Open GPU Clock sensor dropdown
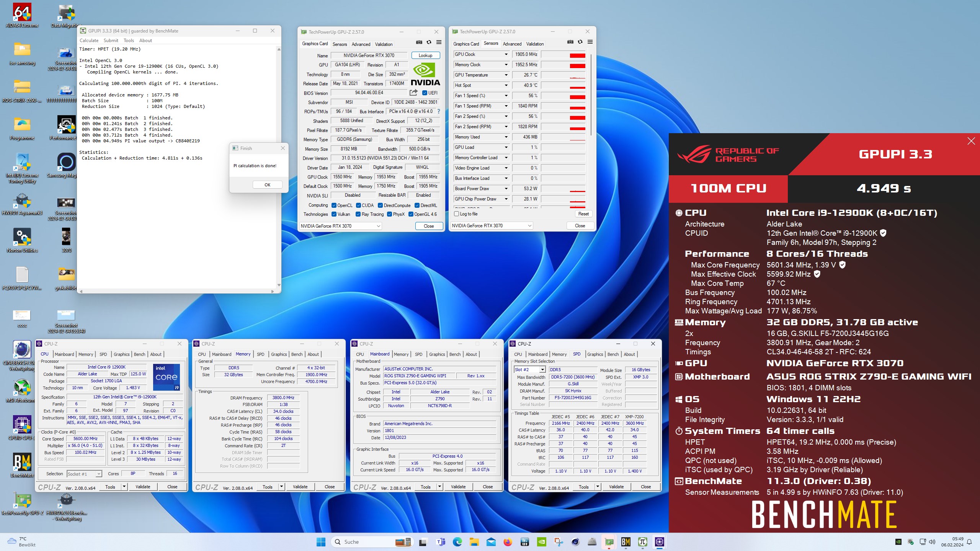Viewport: 980px width, 551px height. (x=506, y=54)
